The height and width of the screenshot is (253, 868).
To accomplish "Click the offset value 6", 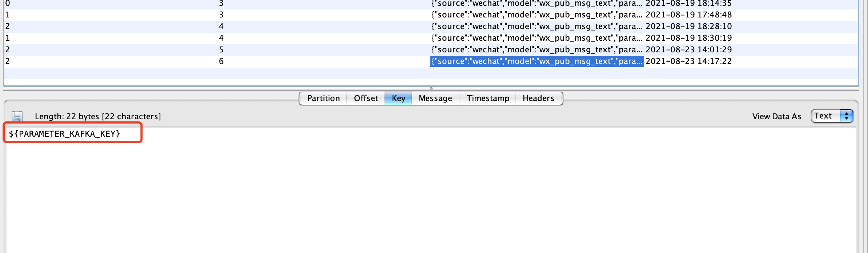I will click(x=221, y=61).
